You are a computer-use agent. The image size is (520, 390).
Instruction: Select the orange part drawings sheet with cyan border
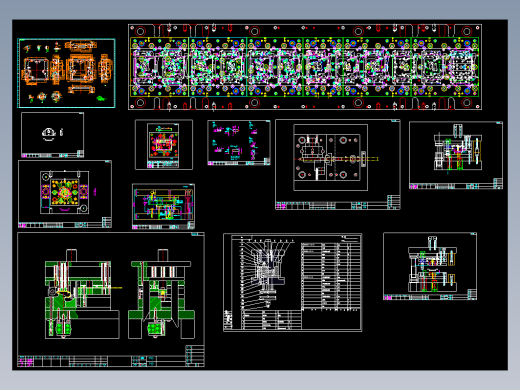[x=66, y=73]
